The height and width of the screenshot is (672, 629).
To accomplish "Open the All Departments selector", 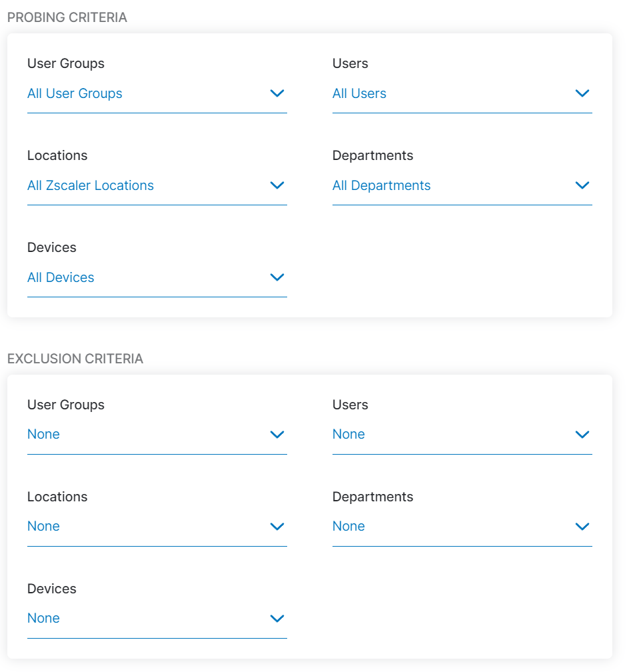I will [382, 185].
